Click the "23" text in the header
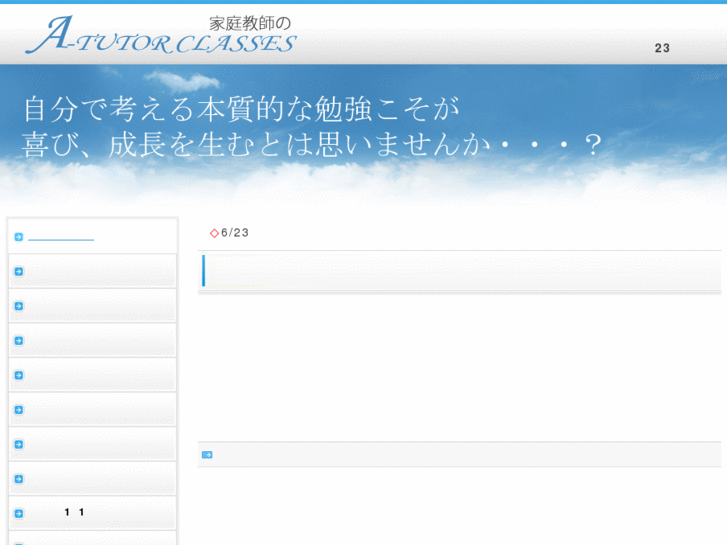Screen dimensions: 727x545 (662, 48)
